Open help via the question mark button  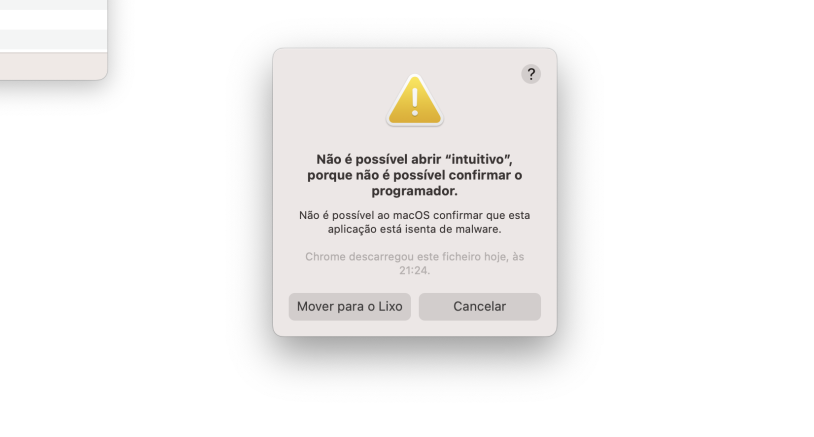point(531,74)
